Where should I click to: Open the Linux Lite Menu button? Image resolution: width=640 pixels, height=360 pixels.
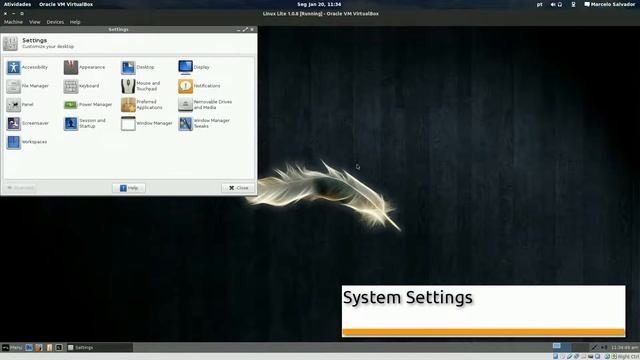pos(12,347)
